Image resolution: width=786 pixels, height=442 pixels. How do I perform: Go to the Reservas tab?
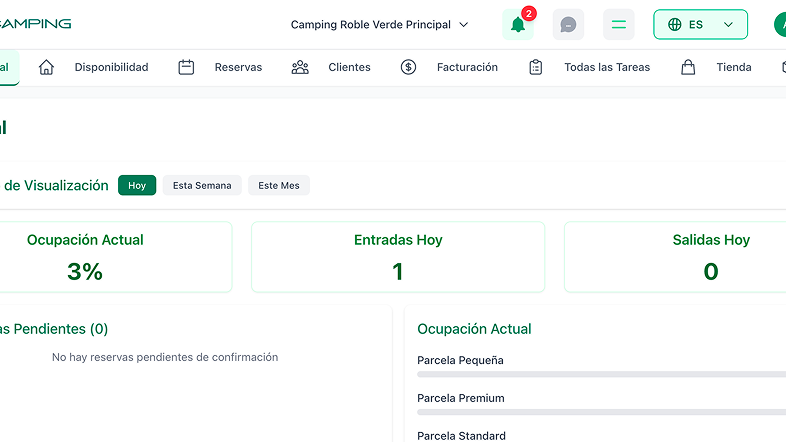coord(238,67)
